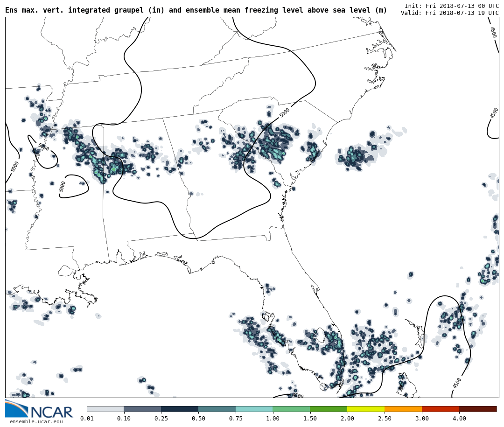Click the dark green 1.50–2.00 colorbar segment
Viewport: 504px width, 427px height.
click(x=329, y=409)
